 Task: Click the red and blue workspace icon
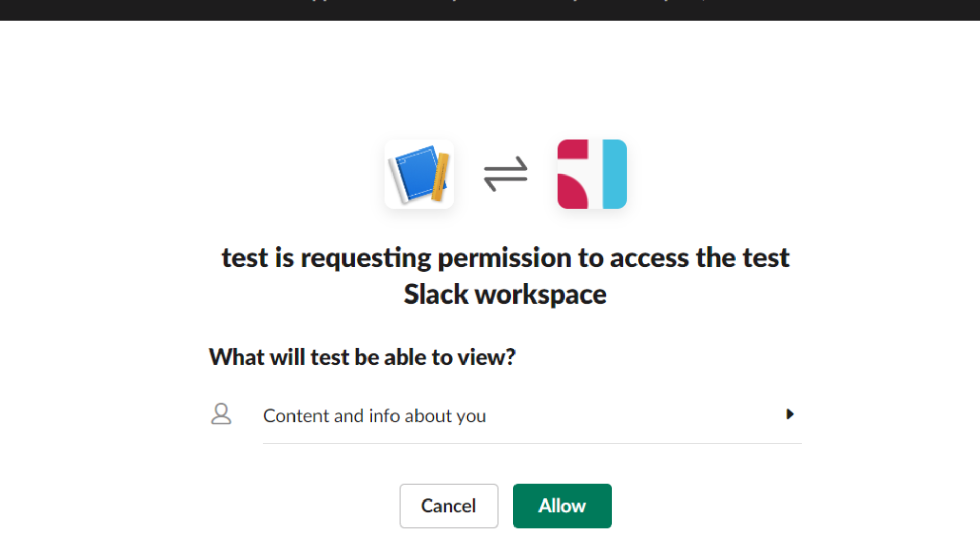pos(592,174)
